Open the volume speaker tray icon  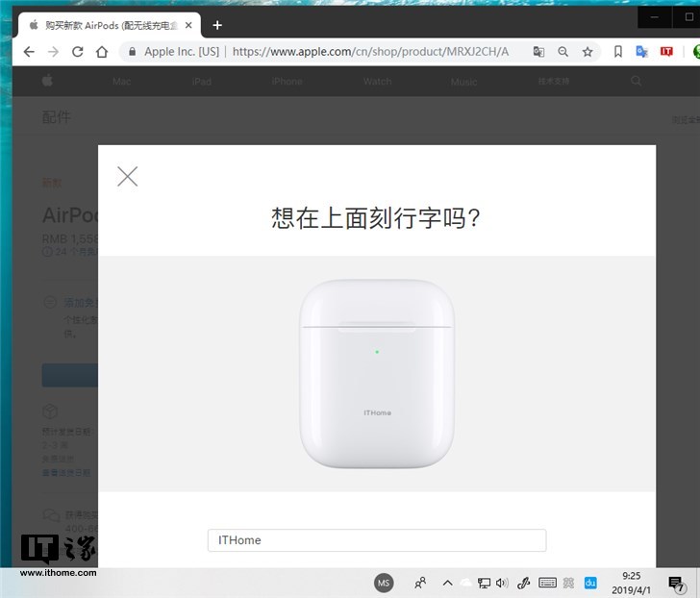[x=502, y=583]
